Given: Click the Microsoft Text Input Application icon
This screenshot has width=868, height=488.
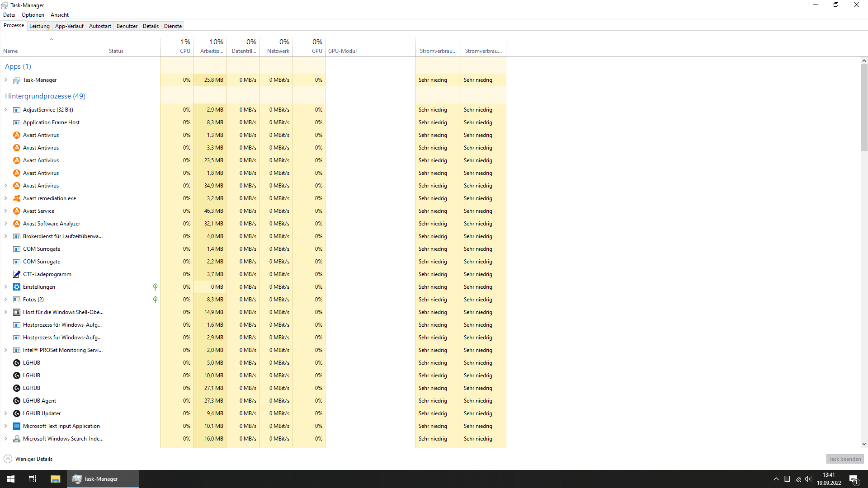Looking at the screenshot, I should click(17, 426).
